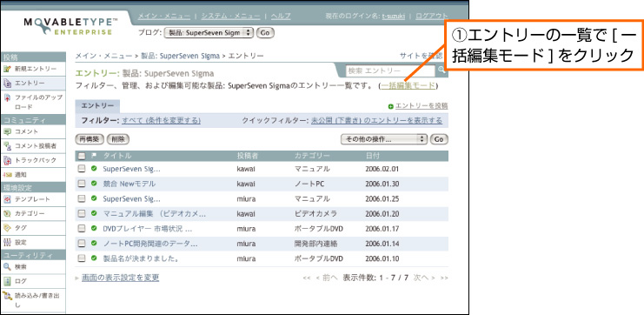644x315 pixels.
Task: Click the エントリー sidebar icon
Action: pos(7,84)
